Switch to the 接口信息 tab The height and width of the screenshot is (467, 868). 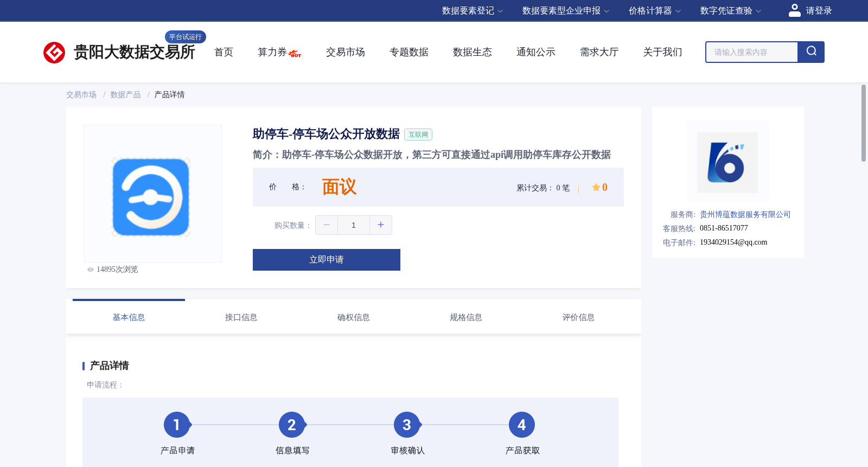point(241,317)
